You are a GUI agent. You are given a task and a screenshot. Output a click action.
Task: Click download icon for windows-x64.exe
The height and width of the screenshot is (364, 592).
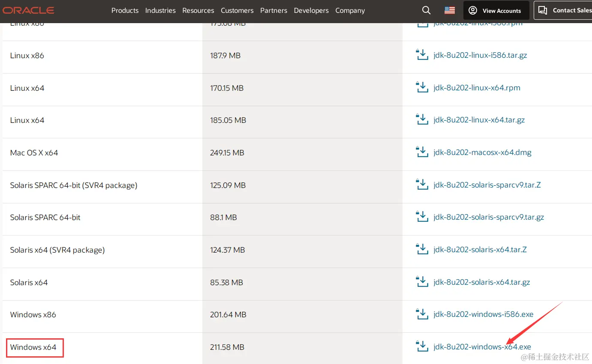422,346
